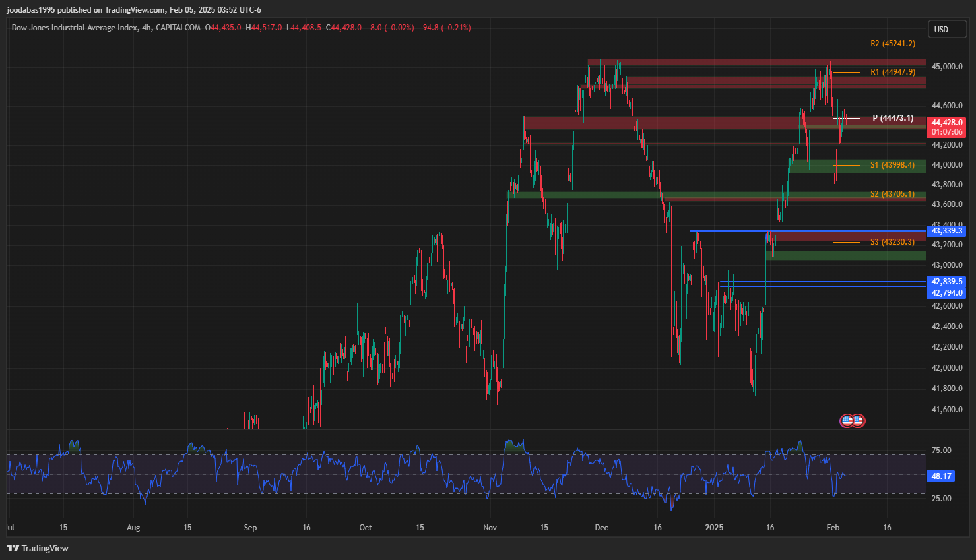976x560 pixels.
Task: Click the Dow Jones Industrial Average Index title
Action: [75, 28]
